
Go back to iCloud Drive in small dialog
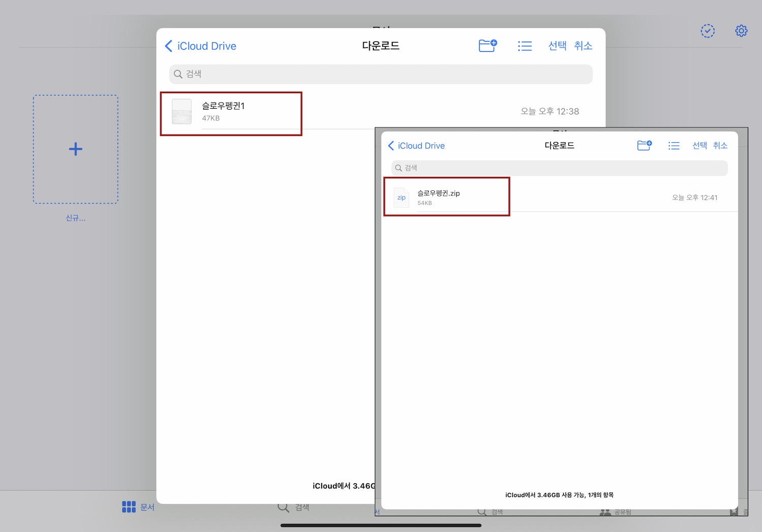click(417, 146)
